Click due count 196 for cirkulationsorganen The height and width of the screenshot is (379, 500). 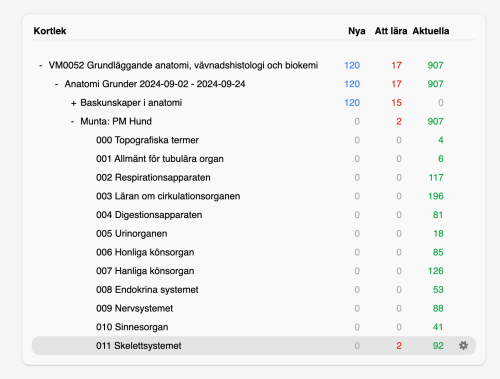(436, 196)
